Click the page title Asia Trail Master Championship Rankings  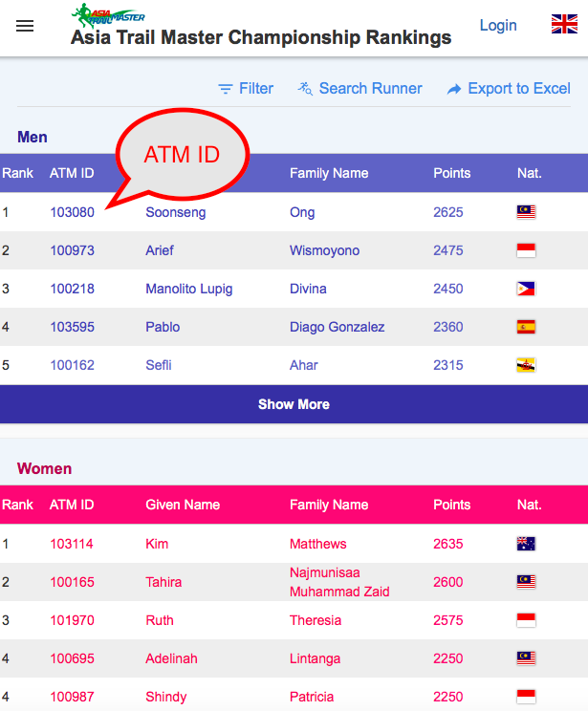pos(261,37)
